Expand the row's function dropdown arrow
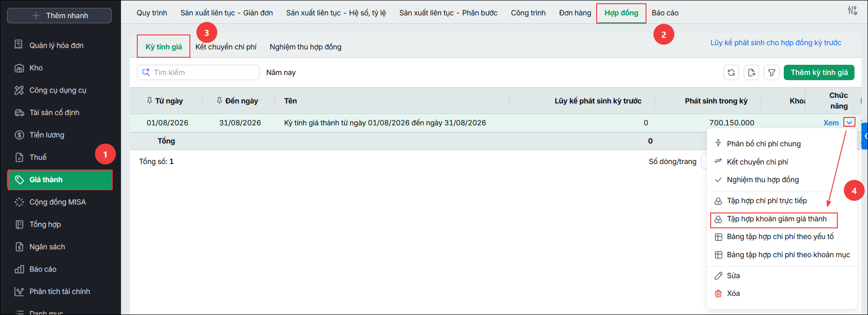The height and width of the screenshot is (315, 868). point(849,123)
